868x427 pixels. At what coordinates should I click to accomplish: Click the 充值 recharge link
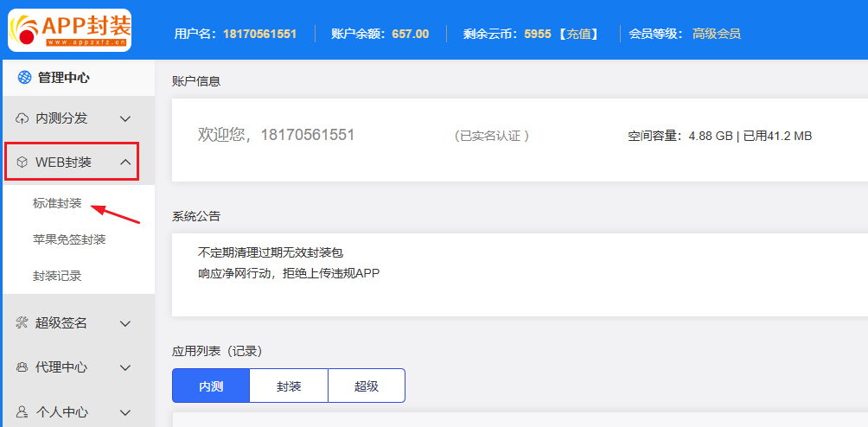coord(578,34)
